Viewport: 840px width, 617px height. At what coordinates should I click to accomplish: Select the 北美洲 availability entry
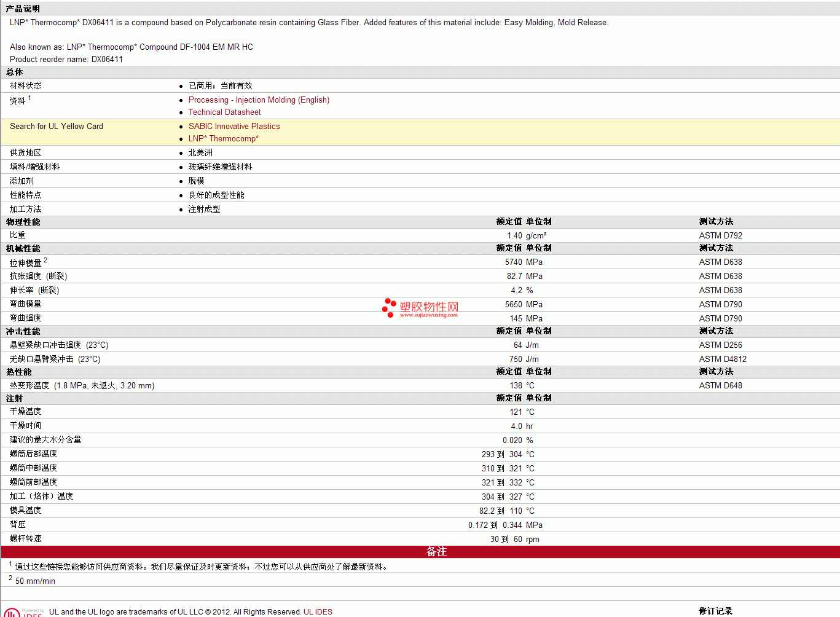(x=200, y=153)
